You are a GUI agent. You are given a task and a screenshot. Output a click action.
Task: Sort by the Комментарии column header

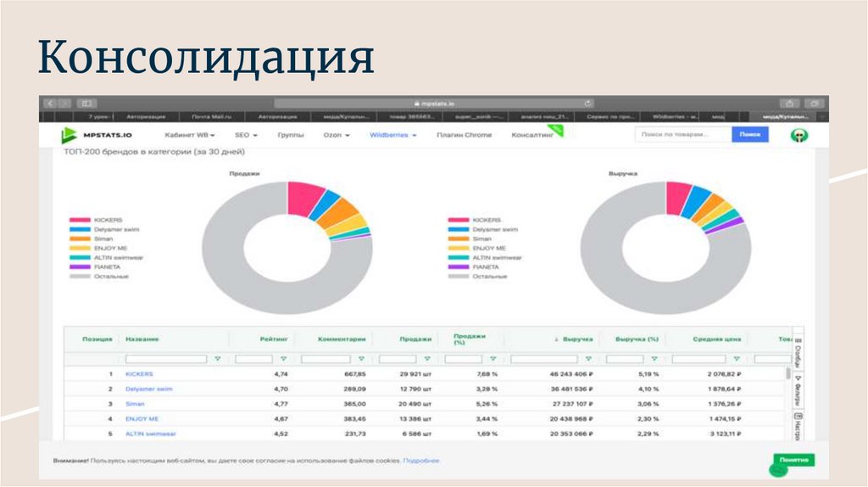(x=342, y=339)
